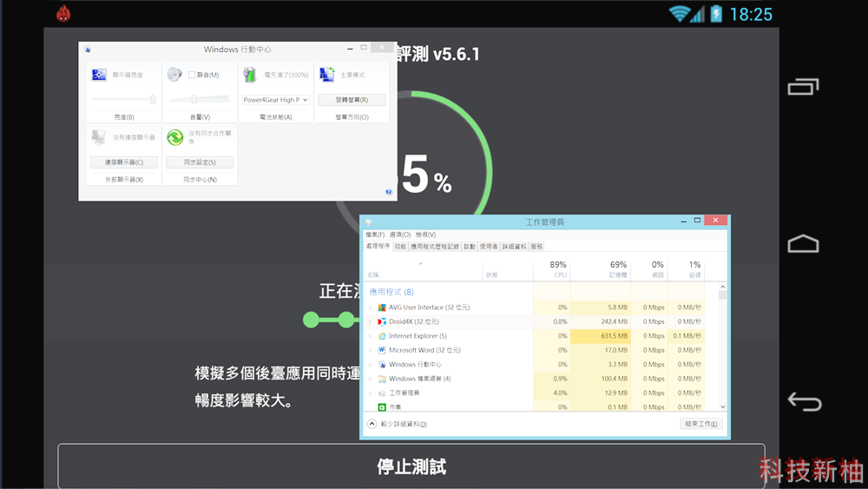
Task: Sort by the CPU 89% column header
Action: pyautogui.click(x=551, y=268)
